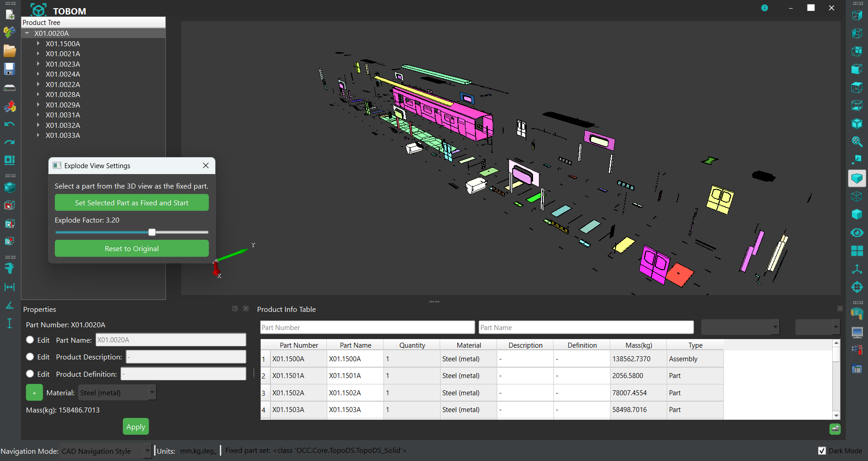Click the redo arrow icon
Viewport: 868px width, 461px height.
coord(10,142)
